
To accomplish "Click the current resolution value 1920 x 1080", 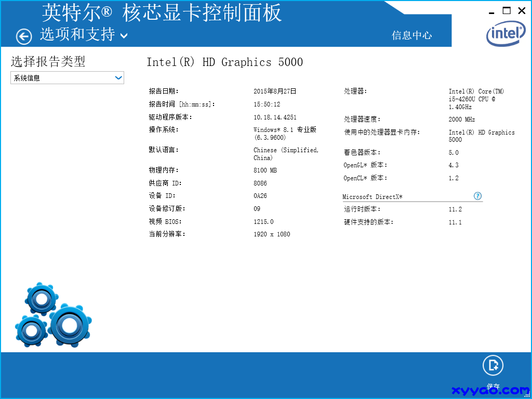I will click(x=272, y=234).
